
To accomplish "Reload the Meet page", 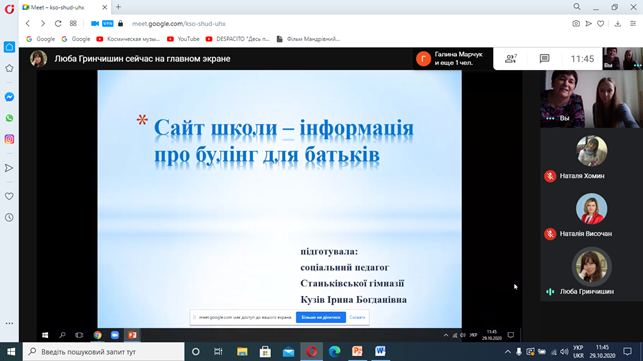I will [58, 23].
